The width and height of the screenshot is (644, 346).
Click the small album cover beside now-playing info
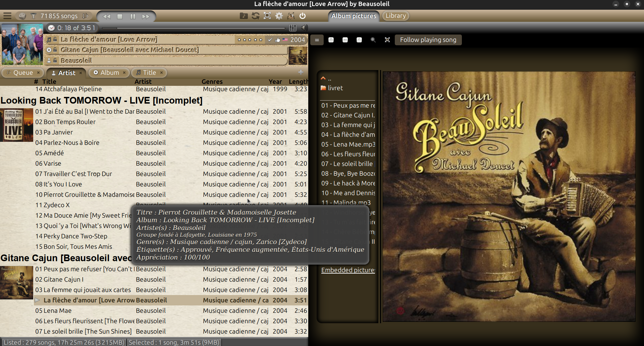(x=298, y=56)
